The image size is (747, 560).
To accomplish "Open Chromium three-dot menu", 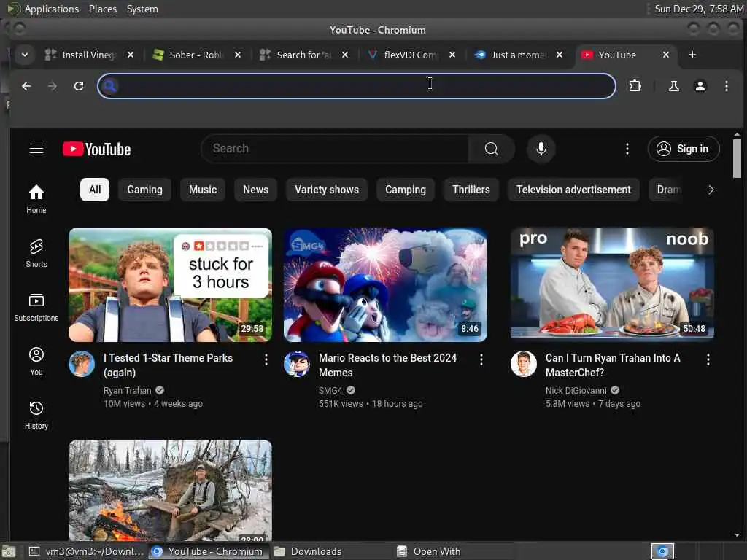I will coord(726,86).
